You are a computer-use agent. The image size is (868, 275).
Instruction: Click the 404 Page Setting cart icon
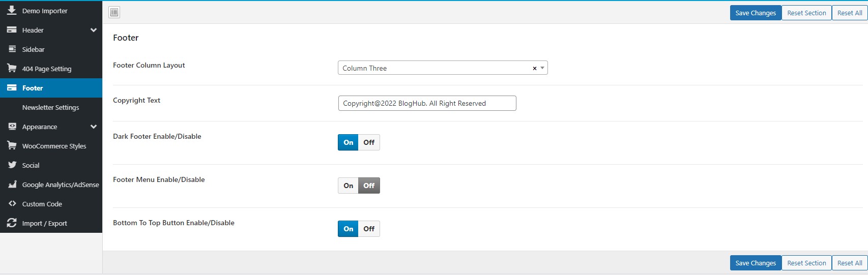[12, 68]
